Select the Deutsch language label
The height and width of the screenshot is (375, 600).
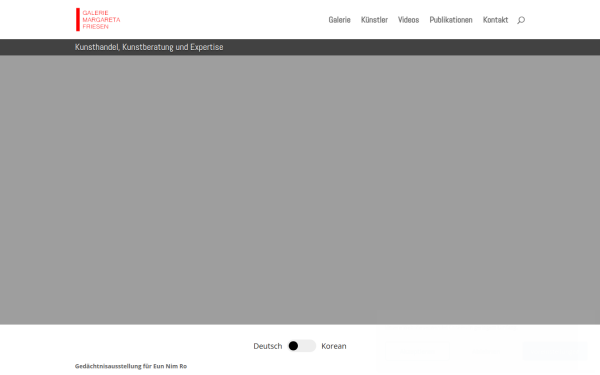267,346
